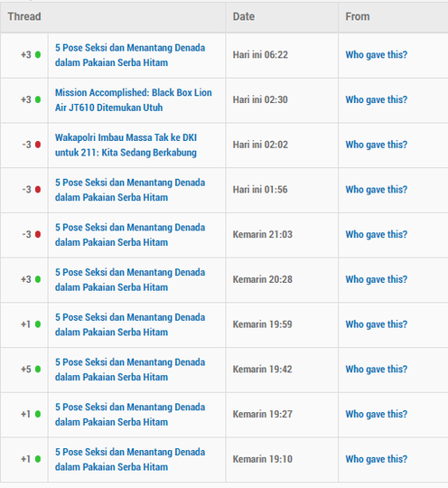The image size is (448, 488).
Task: Click the red dot for Hari ini 01:56
Action: point(38,189)
